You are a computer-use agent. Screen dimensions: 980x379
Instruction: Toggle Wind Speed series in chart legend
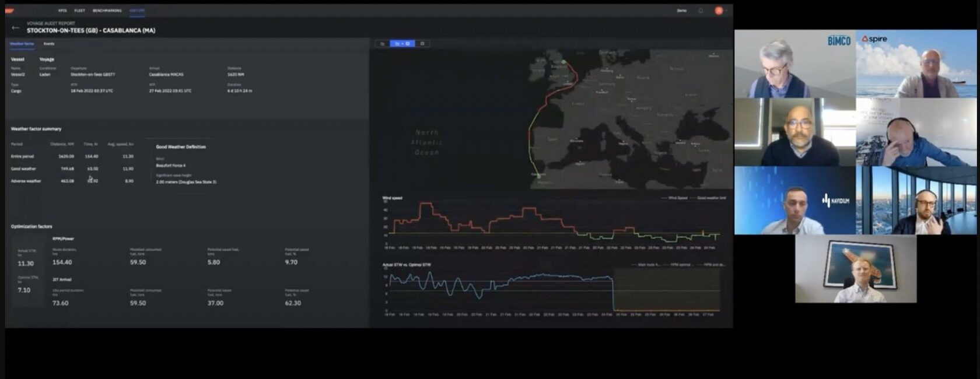coord(677,198)
